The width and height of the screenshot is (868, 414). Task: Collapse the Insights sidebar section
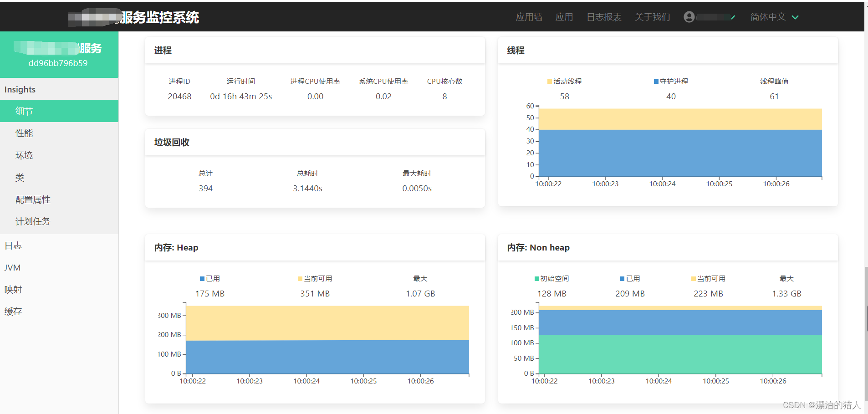59,89
